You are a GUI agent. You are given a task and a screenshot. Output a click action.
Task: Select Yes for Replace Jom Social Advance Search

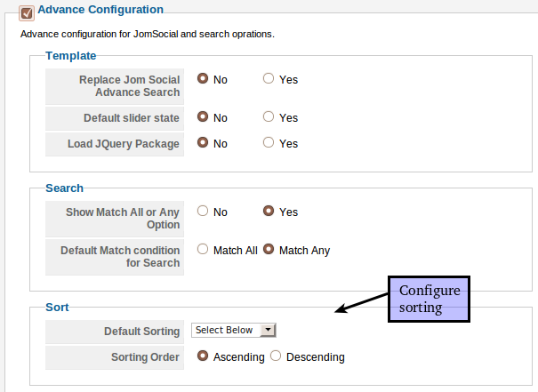click(269, 78)
